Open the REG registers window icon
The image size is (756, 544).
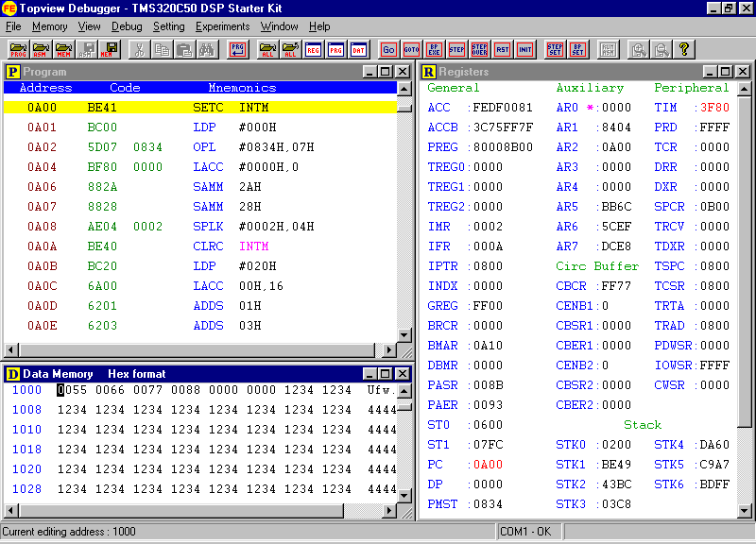[313, 49]
